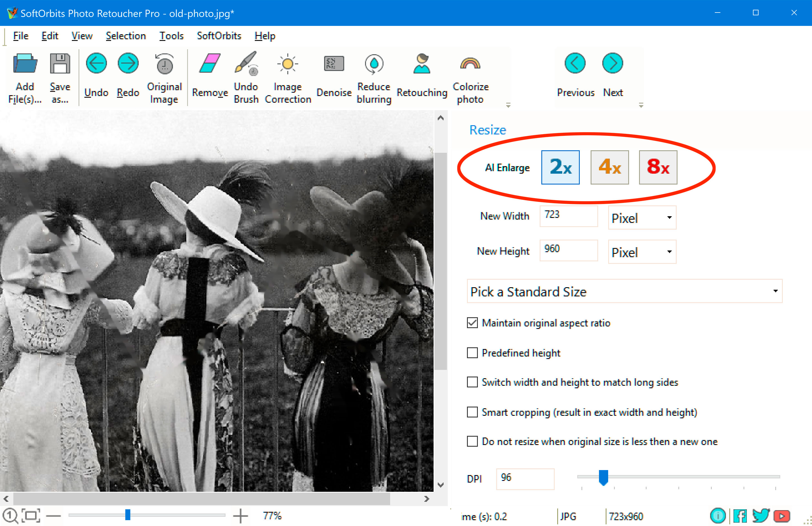Open the SoftOrbits menu
Viewport: 812px width, 526px height.
(x=219, y=36)
